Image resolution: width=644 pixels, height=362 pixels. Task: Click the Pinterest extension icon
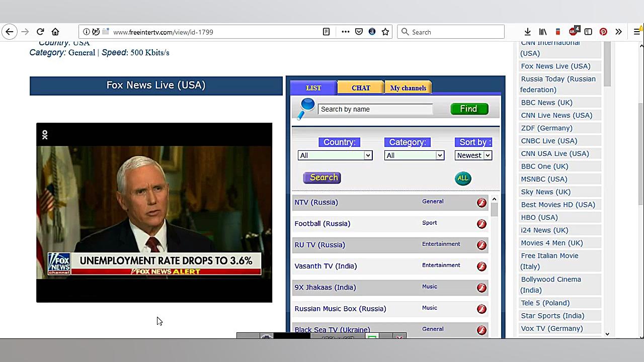pos(603,32)
